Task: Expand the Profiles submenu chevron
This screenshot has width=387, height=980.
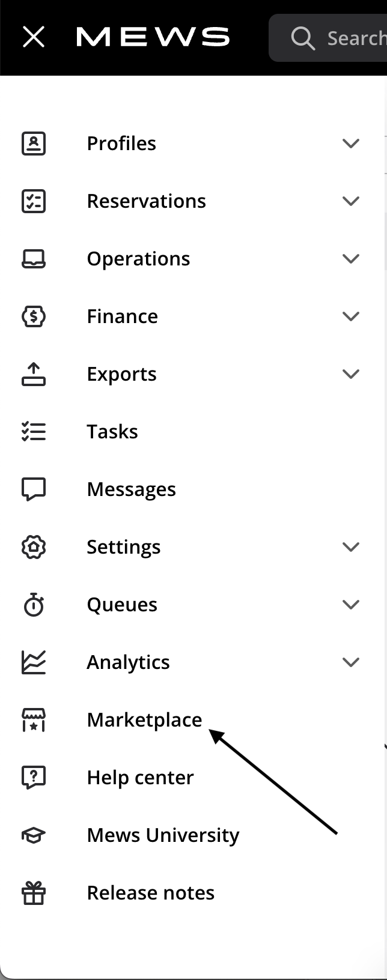Action: 351,144
